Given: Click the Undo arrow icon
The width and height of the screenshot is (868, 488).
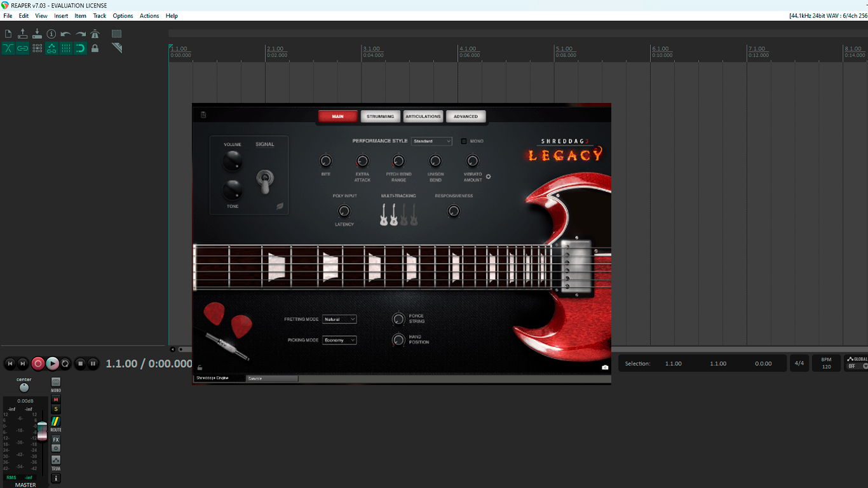Looking at the screenshot, I should 66,34.
